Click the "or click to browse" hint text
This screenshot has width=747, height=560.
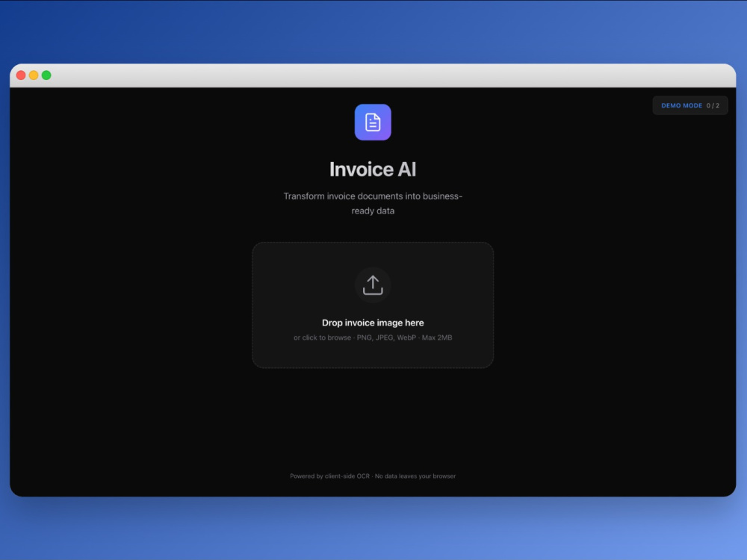coord(322,337)
